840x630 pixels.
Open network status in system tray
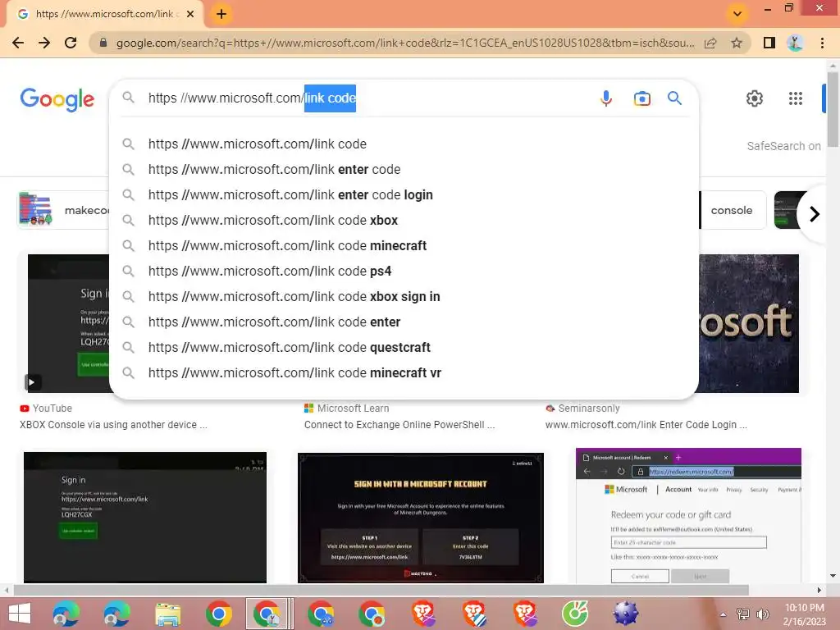pos(743,614)
